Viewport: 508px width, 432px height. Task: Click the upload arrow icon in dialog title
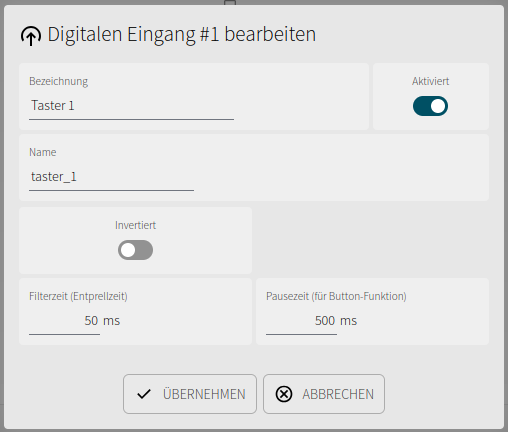31,36
